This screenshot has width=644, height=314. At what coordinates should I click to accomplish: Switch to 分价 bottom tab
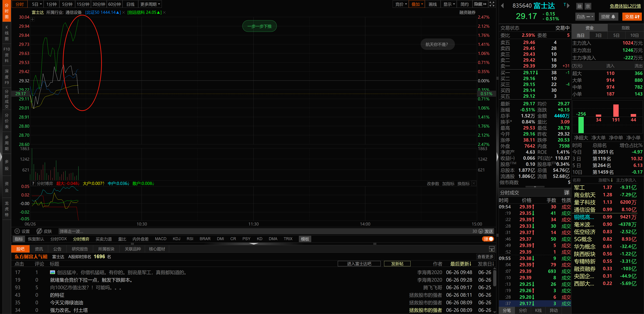pos(523,310)
